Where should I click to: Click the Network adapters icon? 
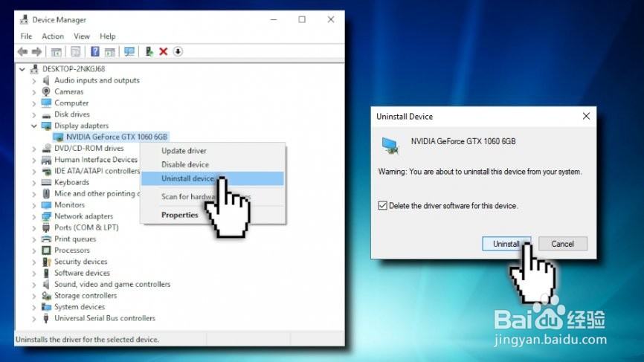[46, 216]
